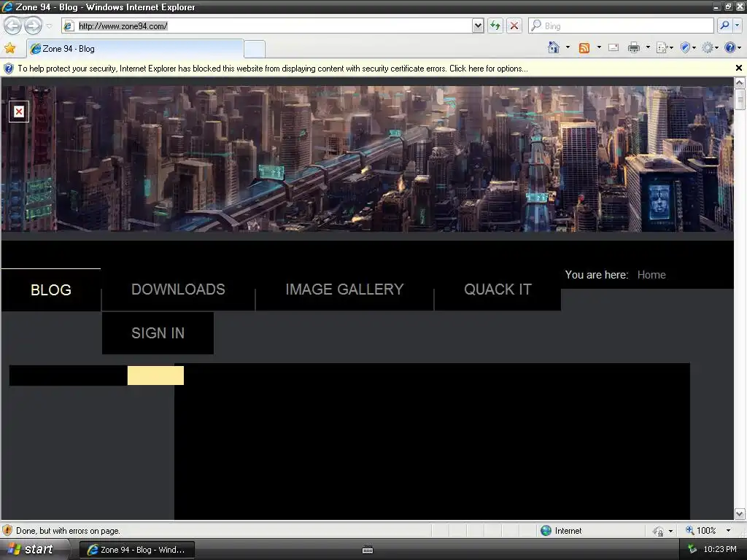This screenshot has height=560, width=747.
Task: Click the information bar shield icon
Action: pos(9,69)
